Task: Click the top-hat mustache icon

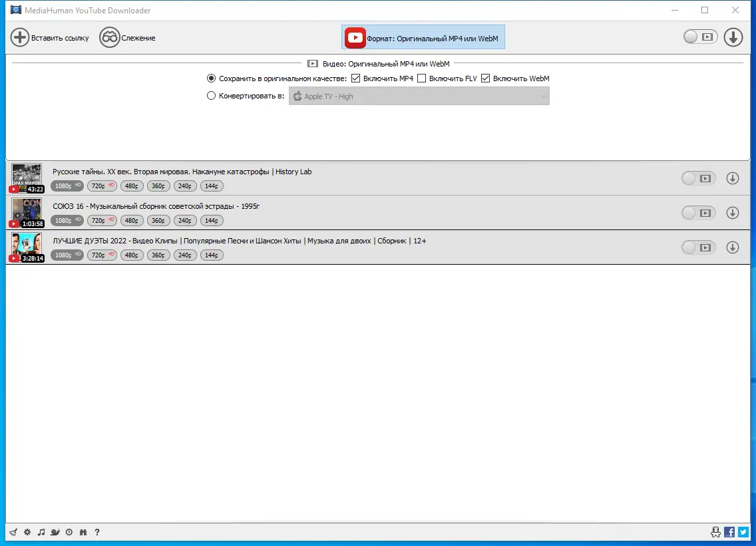Action: 715,532
